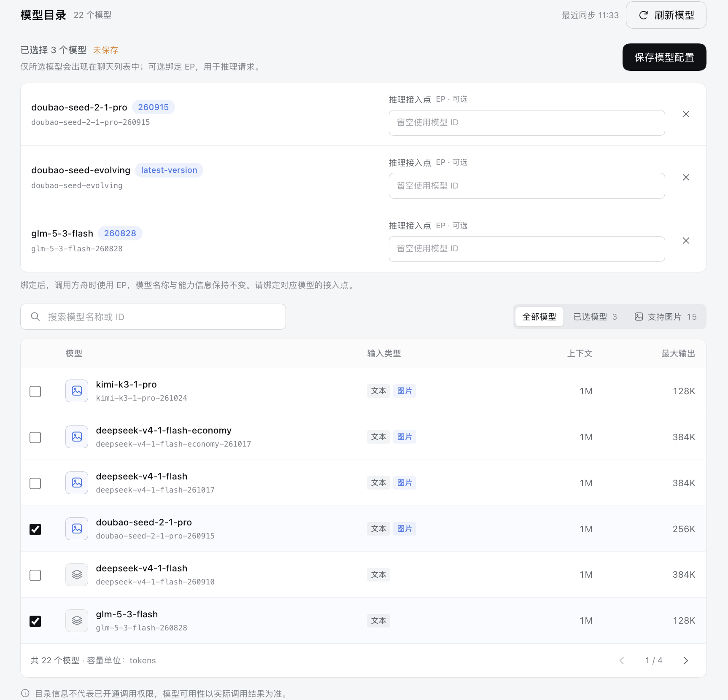728x700 pixels.
Task: Check the deepseek-v4-1-flash-economy checkbox
Action: click(35, 437)
